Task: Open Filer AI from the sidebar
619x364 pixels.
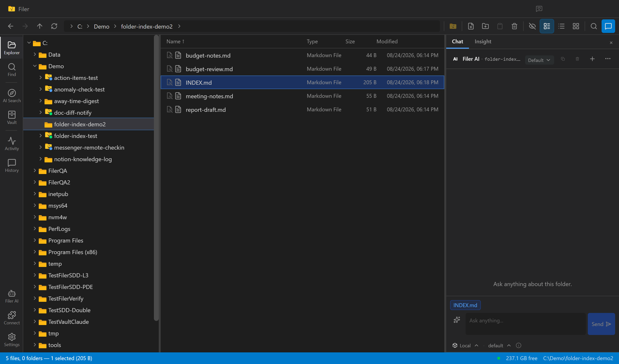Action: click(x=12, y=296)
